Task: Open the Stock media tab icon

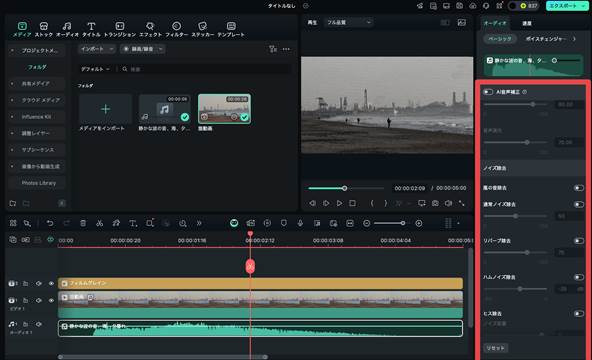Action: (44, 26)
